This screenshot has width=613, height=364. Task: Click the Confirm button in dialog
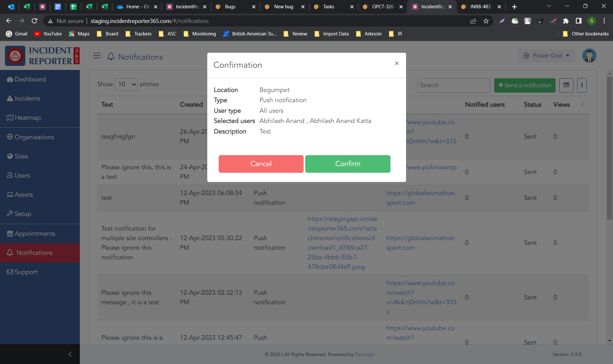pyautogui.click(x=347, y=164)
